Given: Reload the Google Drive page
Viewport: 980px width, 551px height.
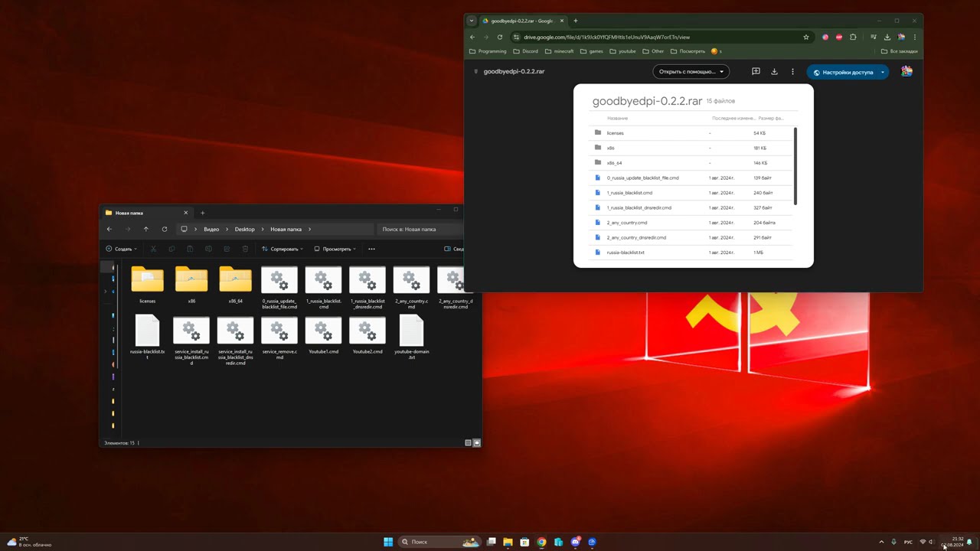Looking at the screenshot, I should pyautogui.click(x=500, y=37).
